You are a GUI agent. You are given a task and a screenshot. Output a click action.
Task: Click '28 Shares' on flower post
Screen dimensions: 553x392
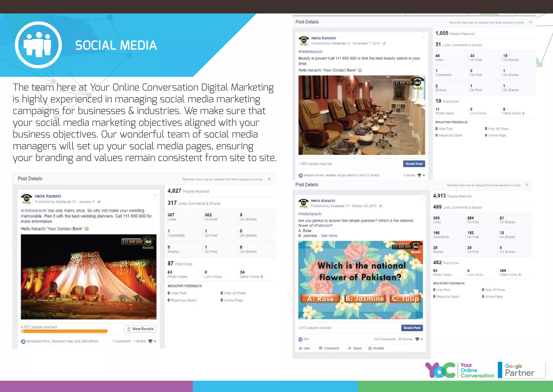(405, 339)
